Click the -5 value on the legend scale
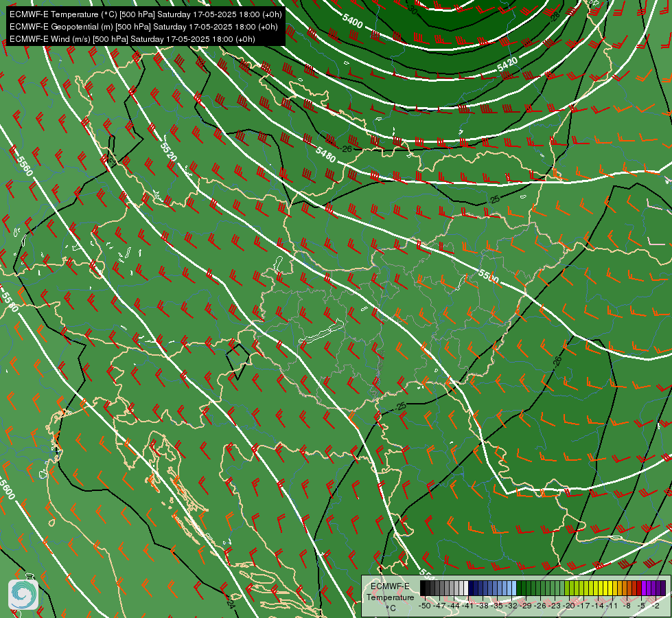 click(x=641, y=606)
